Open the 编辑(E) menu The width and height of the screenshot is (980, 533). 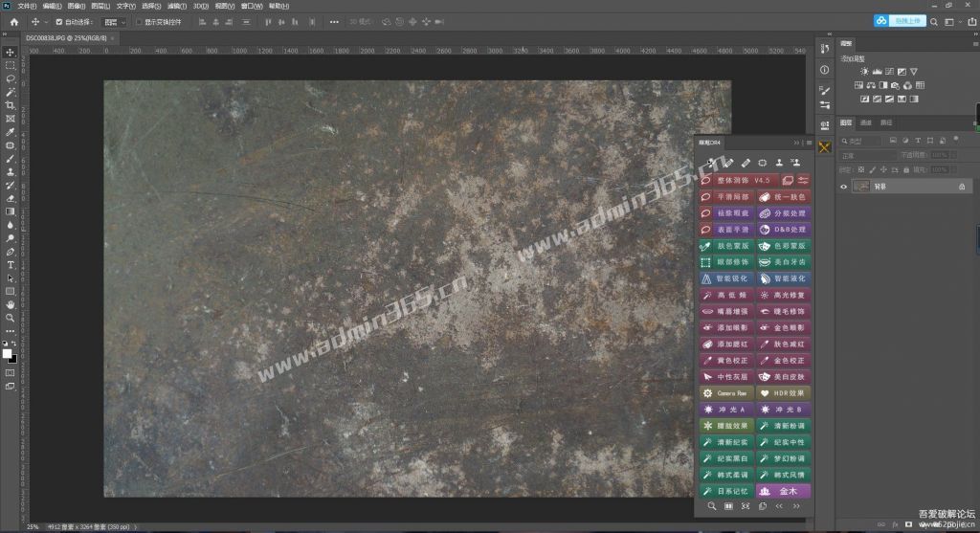(52, 6)
